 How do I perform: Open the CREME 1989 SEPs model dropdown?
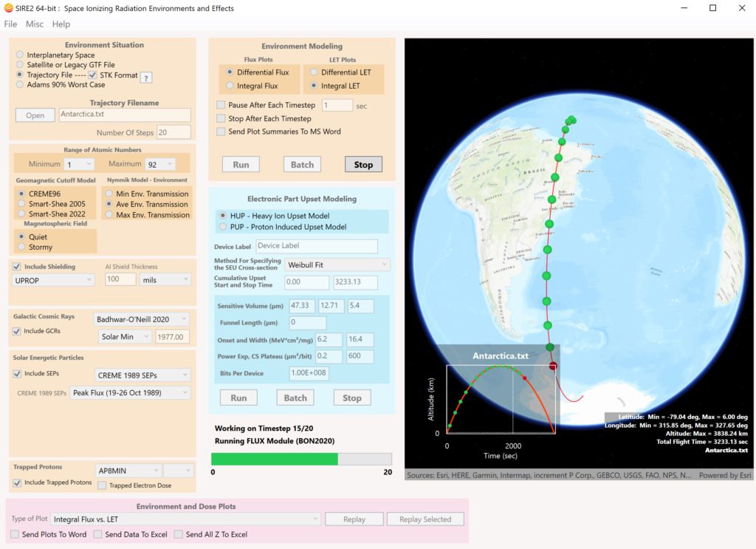(x=142, y=375)
